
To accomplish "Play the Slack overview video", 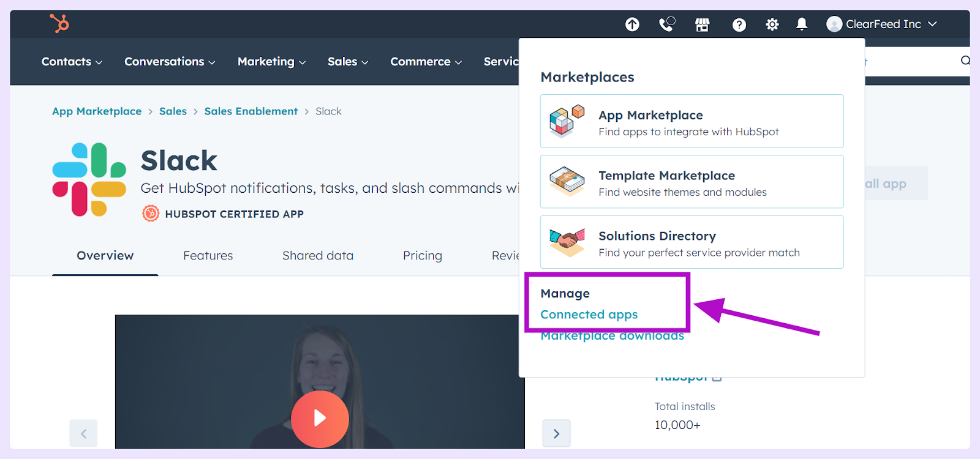I will click(320, 419).
